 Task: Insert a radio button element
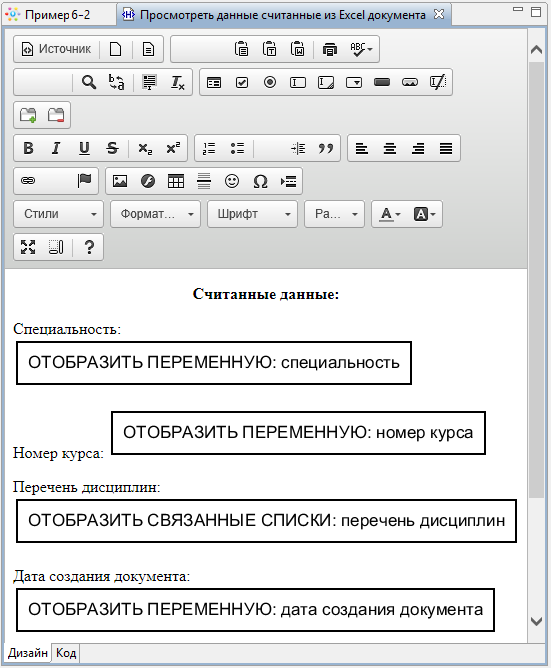[270, 82]
